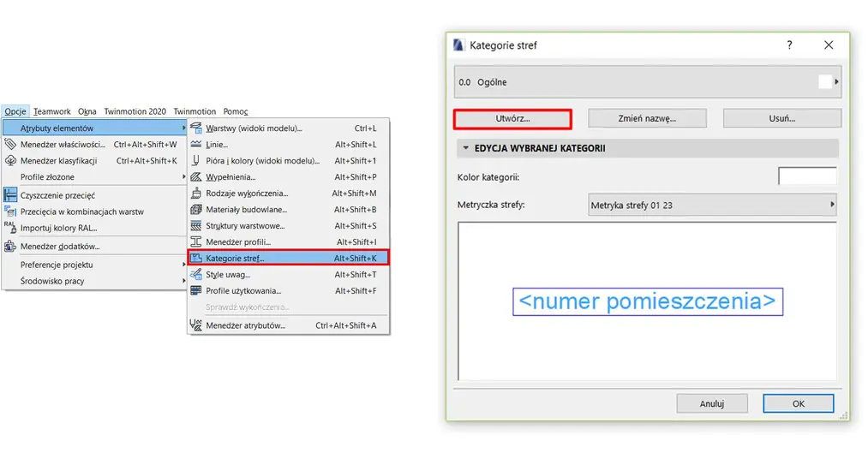Screen dimensions: 868x453
Task: Click the Alt+Shift+F shortcut text
Action: coord(356,291)
